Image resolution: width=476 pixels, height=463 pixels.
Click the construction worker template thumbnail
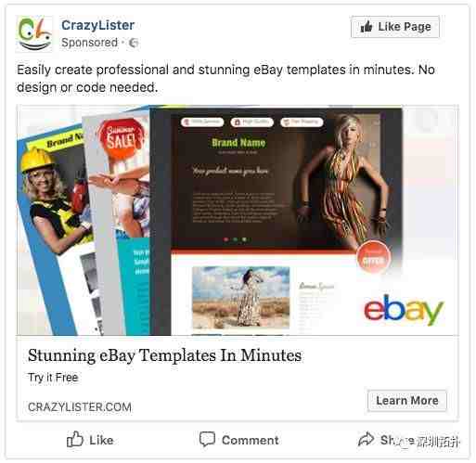(53, 229)
